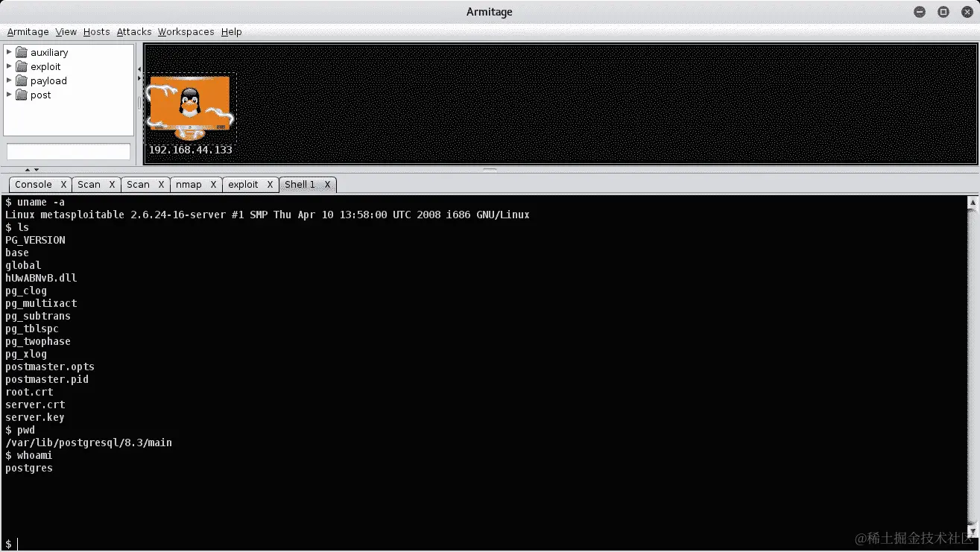Click the whoami command line
The image size is (980, 552).
click(x=29, y=455)
